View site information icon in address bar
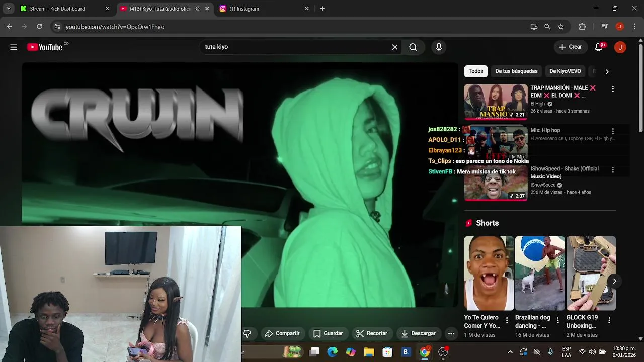 point(57,27)
